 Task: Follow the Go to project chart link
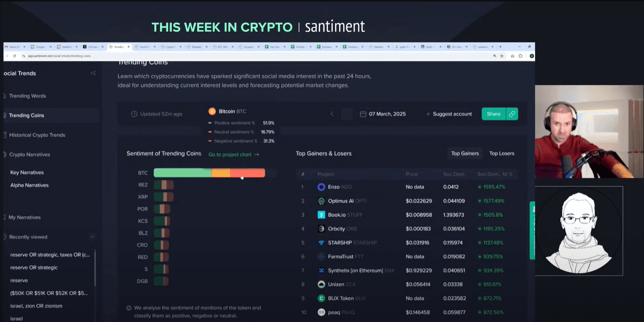point(233,154)
